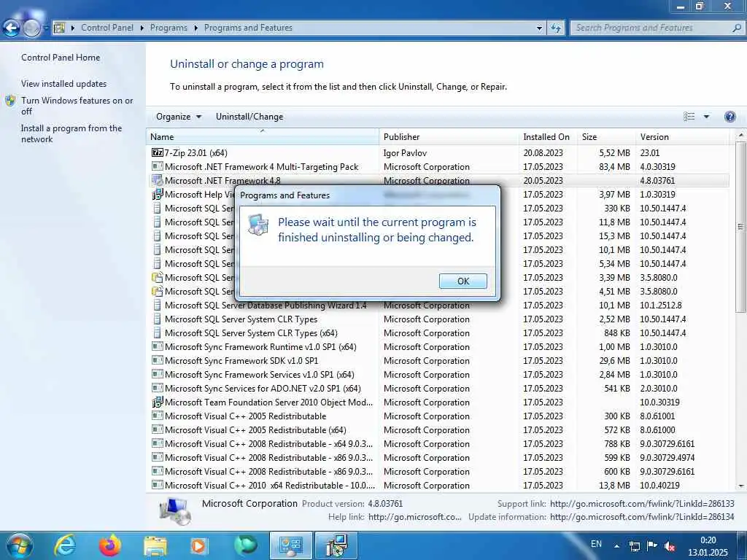Sort by Installed On column header
The width and height of the screenshot is (747, 560).
tap(548, 136)
